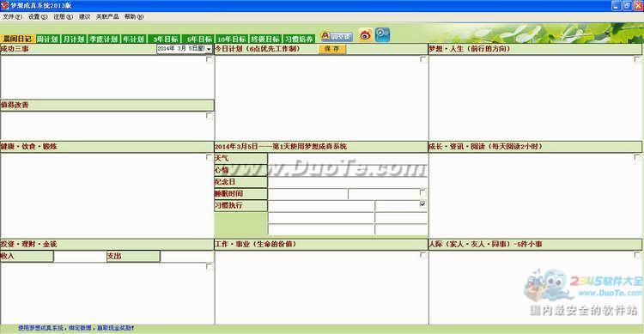644x334 pixels.
Task: Tick the checkbox in 今日计划 panel
Action: [x=423, y=59]
